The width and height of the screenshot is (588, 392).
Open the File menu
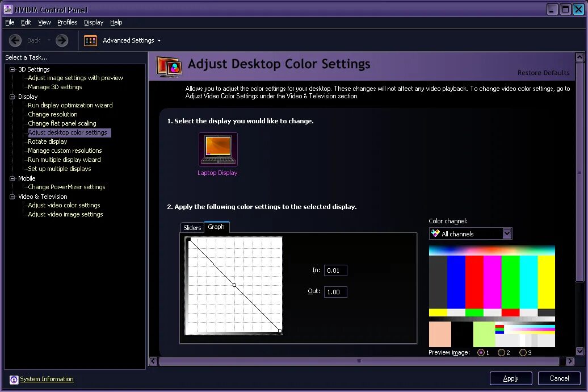[x=10, y=22]
